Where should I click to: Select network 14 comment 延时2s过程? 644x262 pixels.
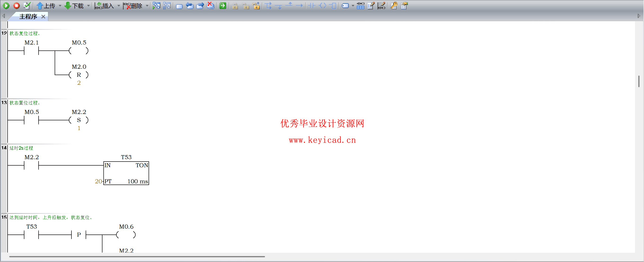point(21,148)
